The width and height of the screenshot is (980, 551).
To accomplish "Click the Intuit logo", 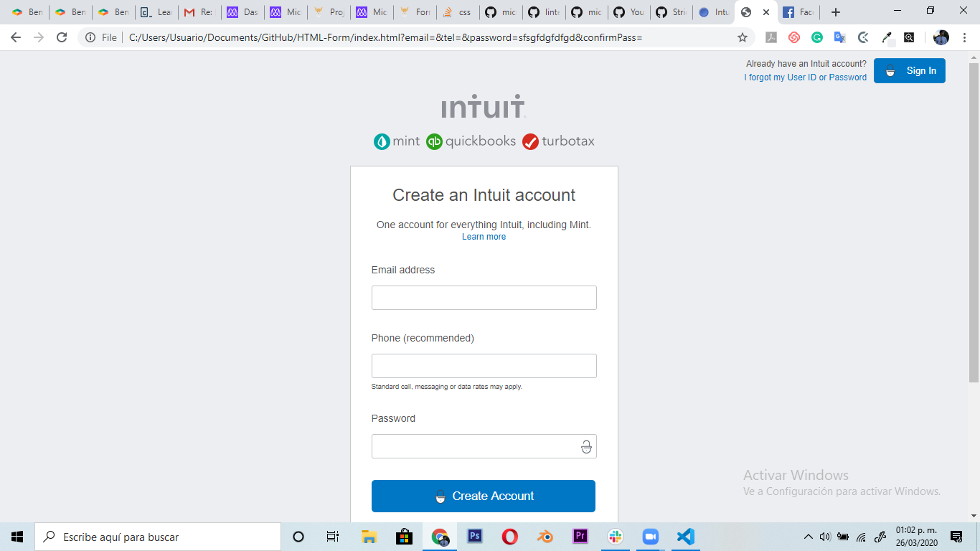I will point(484,106).
